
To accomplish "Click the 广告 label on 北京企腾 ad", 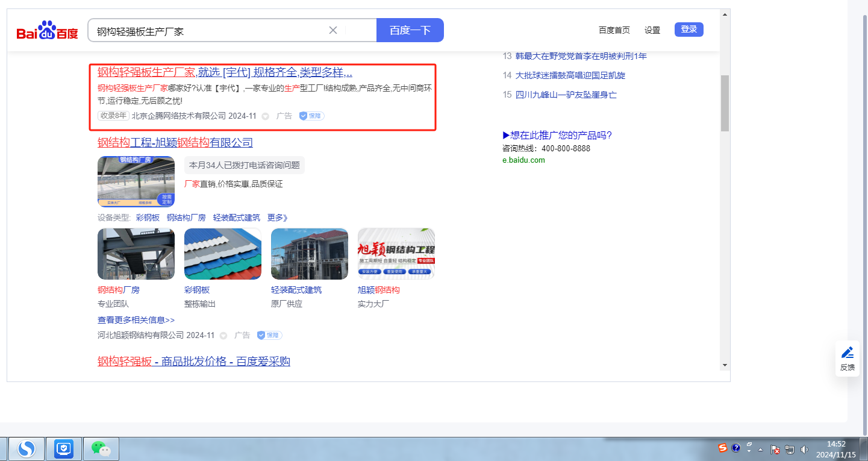I will coord(284,116).
